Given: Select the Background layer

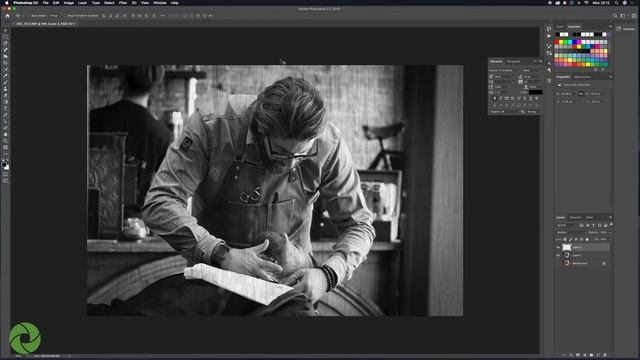Looking at the screenshot, I should (x=583, y=263).
